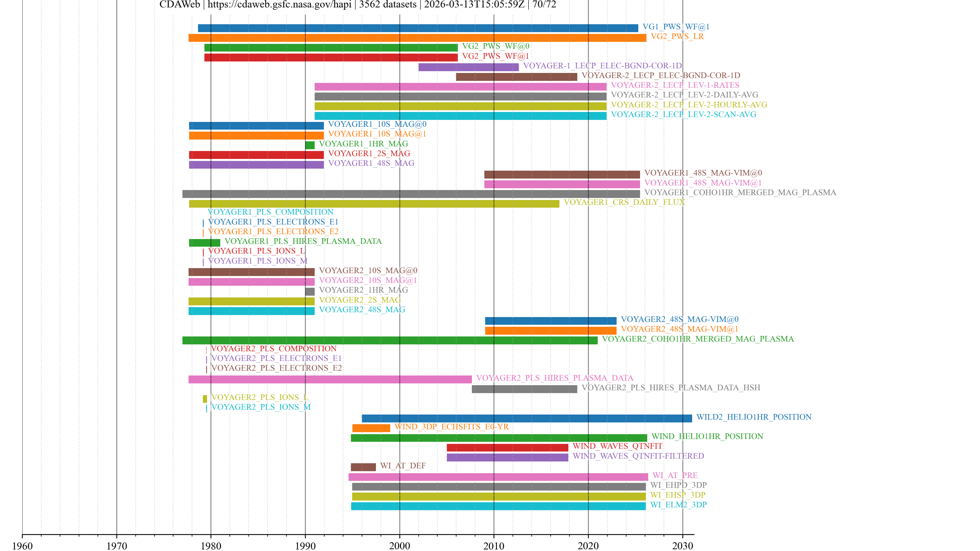Viewport: 980px width, 551px height.
Task: Click the purple VOYAGER-1_LECP_ELEC-BGND-COR-1D bar
Action: [468, 67]
